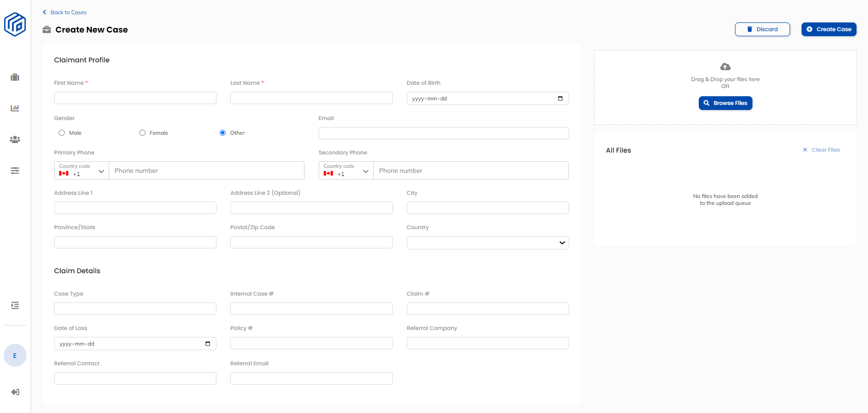868x413 pixels.
Task: Expand sidebar using the indent menu icon
Action: tap(15, 305)
